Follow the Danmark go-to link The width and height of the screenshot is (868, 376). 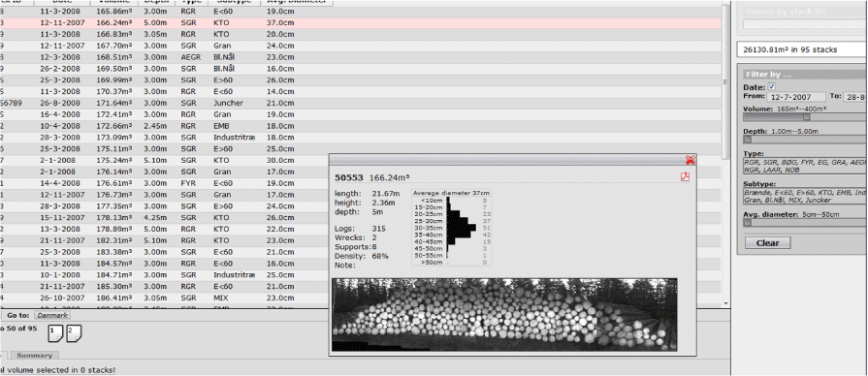52,315
